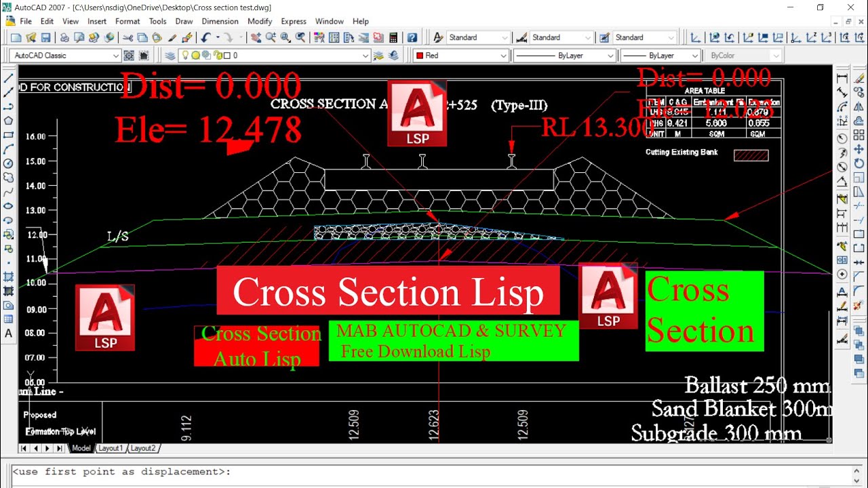Select the Erase modify tool

pyautogui.click(x=859, y=79)
